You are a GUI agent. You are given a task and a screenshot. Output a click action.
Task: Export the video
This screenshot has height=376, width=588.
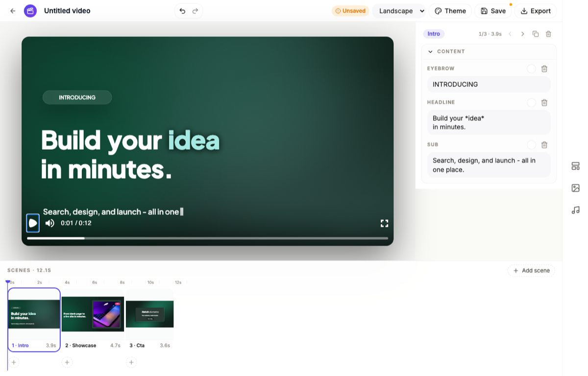[536, 11]
